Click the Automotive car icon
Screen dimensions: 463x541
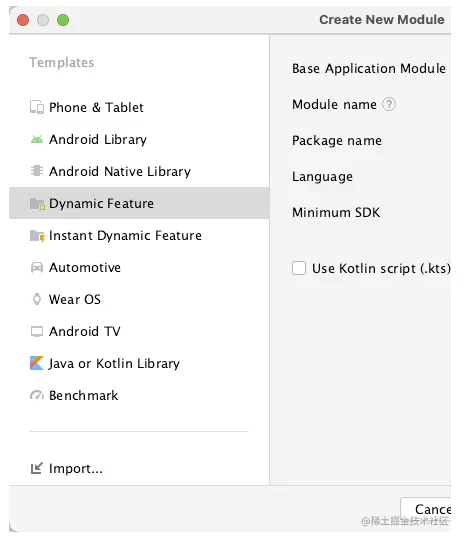37,268
